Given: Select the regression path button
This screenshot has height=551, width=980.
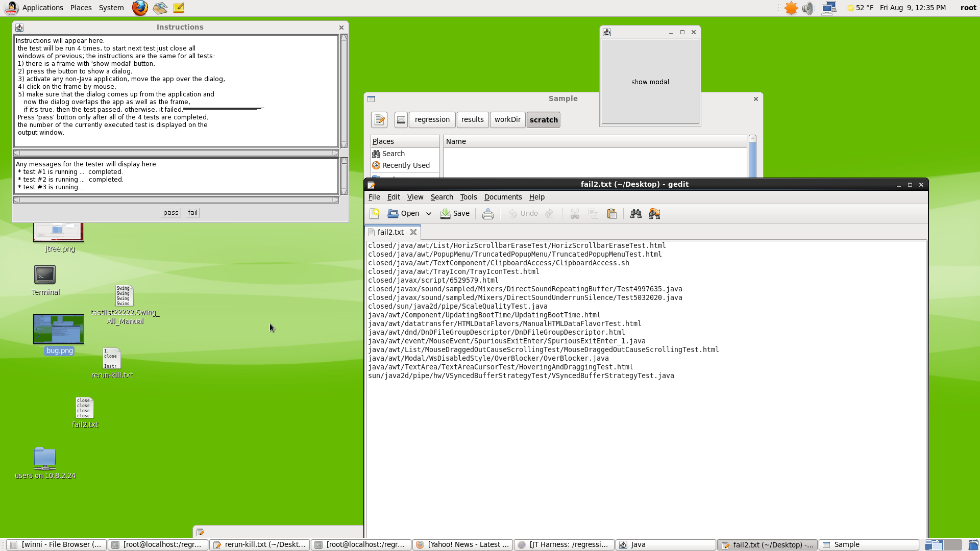Looking at the screenshot, I should [x=432, y=120].
